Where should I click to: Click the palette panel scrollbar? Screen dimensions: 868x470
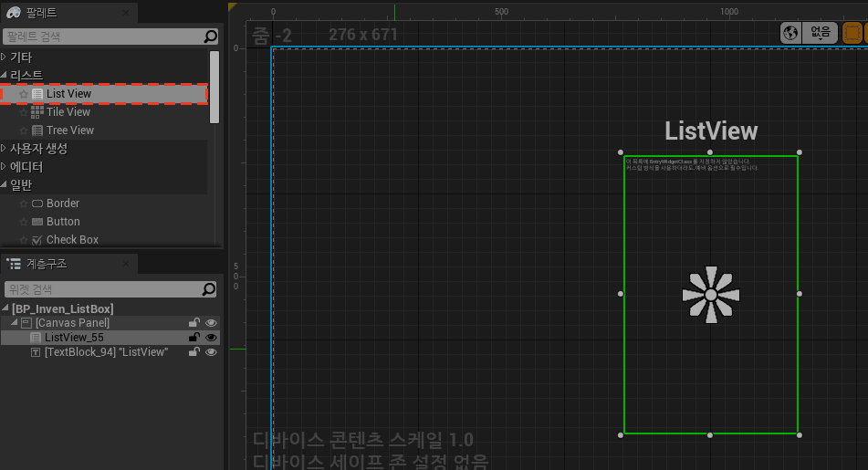pyautogui.click(x=214, y=87)
